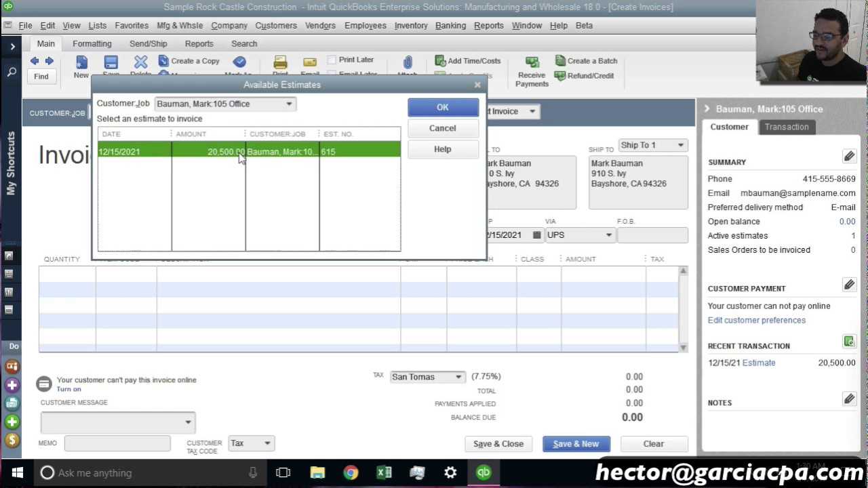Open Add Time/Costs
The height and width of the screenshot is (488, 868).
(467, 61)
